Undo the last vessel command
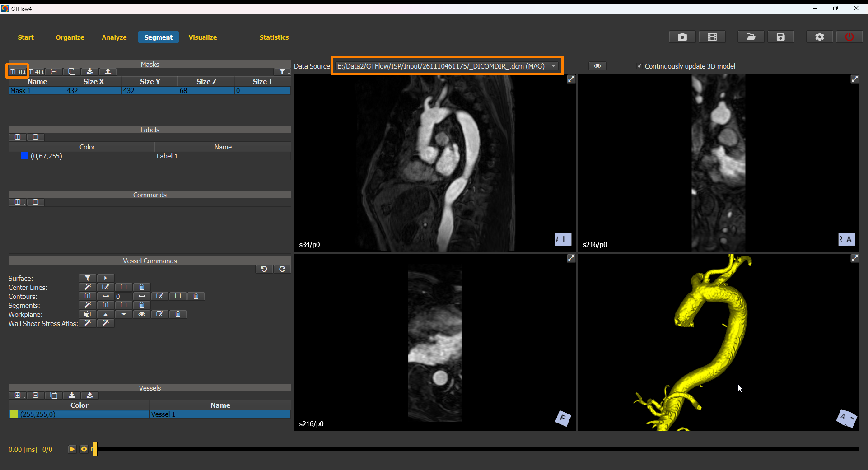 [264, 269]
